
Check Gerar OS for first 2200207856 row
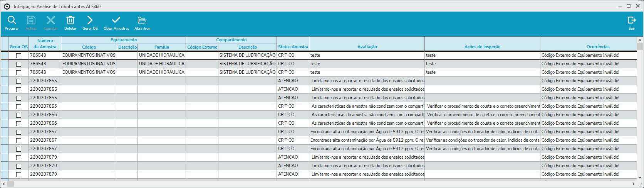point(18,107)
